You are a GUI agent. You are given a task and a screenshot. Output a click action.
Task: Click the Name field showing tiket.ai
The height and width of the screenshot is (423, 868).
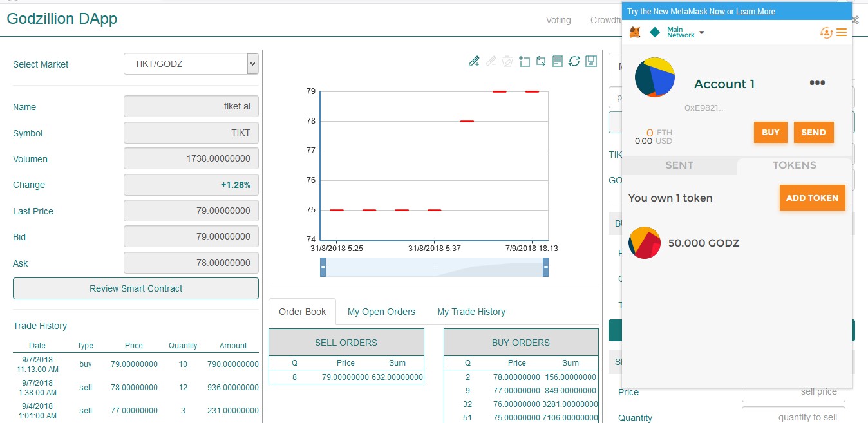pyautogui.click(x=191, y=107)
